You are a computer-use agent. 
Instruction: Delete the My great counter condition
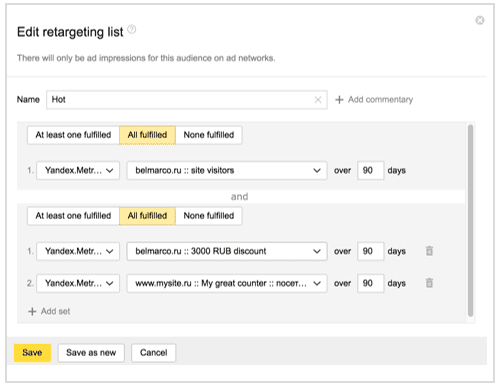(429, 283)
